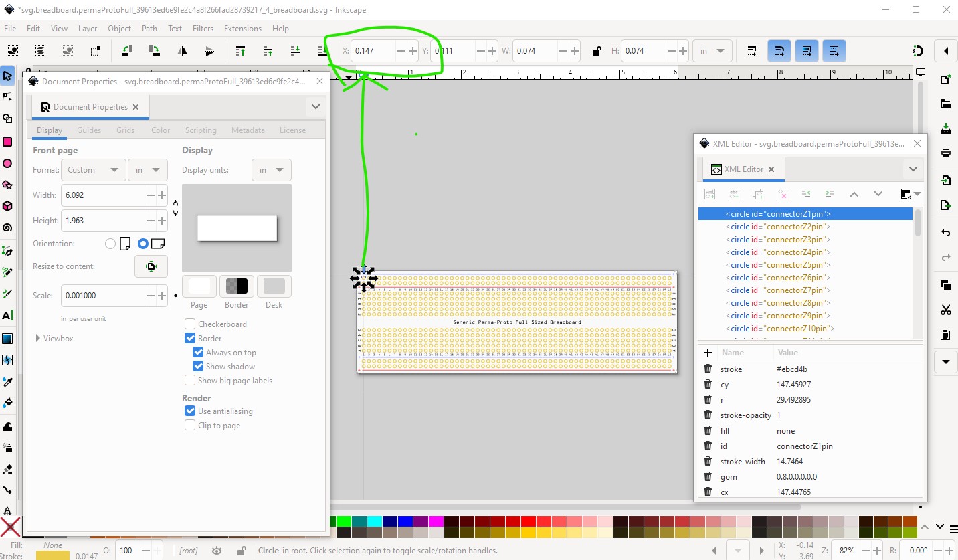Click the zoom percentage field

click(x=847, y=551)
